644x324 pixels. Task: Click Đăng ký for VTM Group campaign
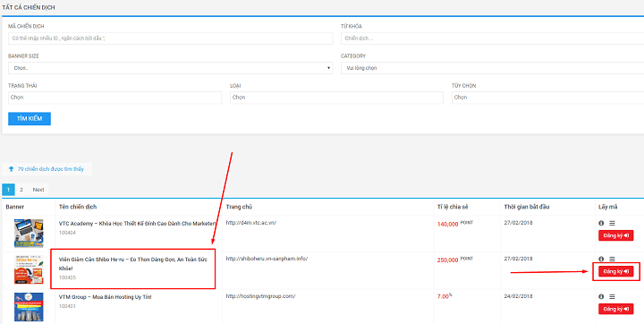pos(616,309)
